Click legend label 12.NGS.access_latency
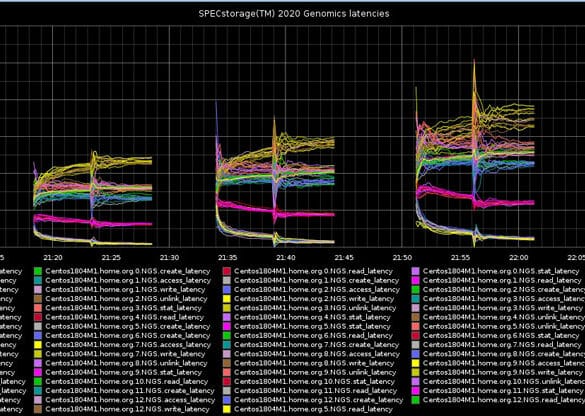The width and height of the screenshot is (585, 416). click(x=130, y=400)
